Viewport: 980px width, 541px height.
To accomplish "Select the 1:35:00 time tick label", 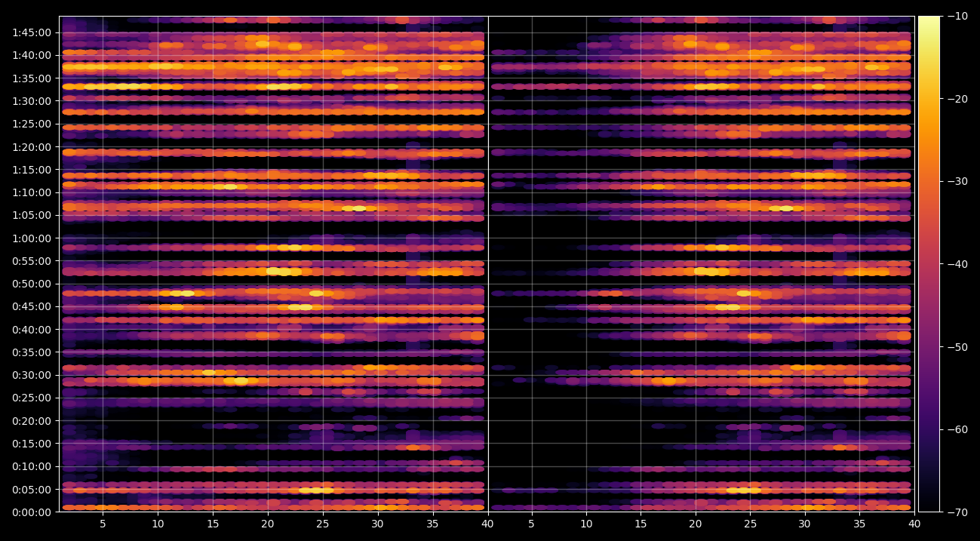I will (x=32, y=78).
